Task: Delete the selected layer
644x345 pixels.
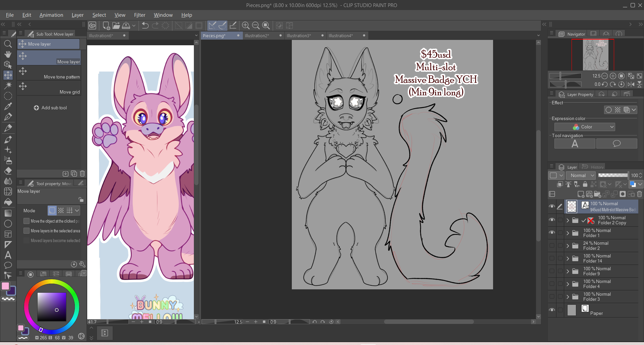Action: click(x=640, y=194)
